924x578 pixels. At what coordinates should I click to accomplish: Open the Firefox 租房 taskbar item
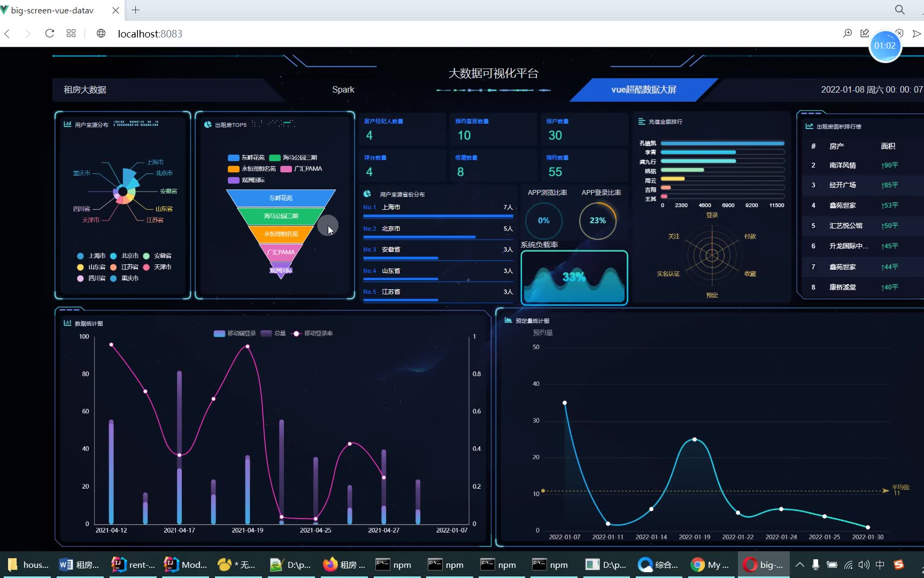pyautogui.click(x=344, y=565)
